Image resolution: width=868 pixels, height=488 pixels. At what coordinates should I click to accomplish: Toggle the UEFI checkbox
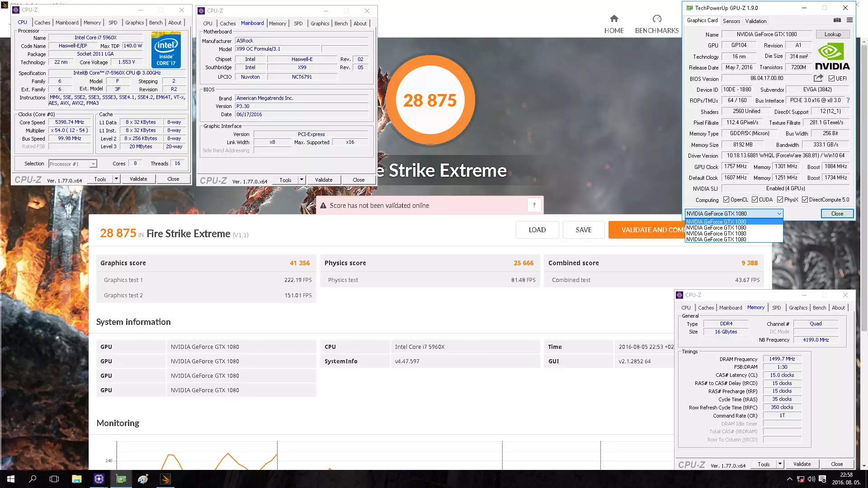coord(831,79)
